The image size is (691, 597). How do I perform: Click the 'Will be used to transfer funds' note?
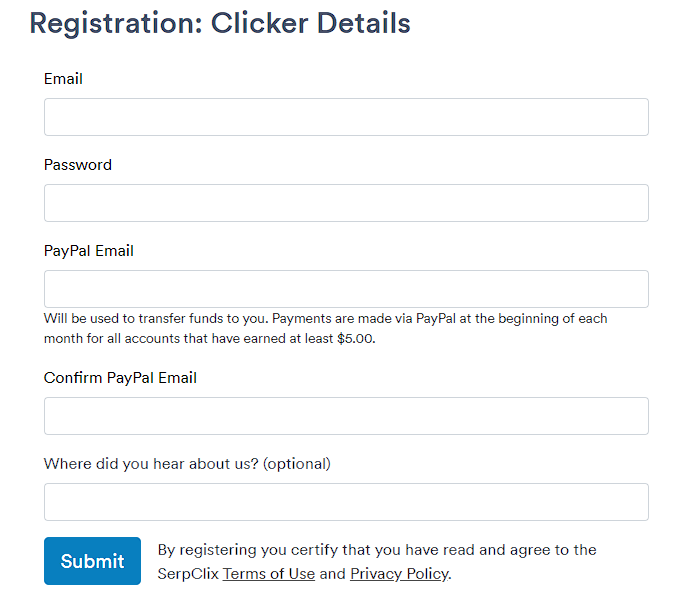(x=325, y=328)
